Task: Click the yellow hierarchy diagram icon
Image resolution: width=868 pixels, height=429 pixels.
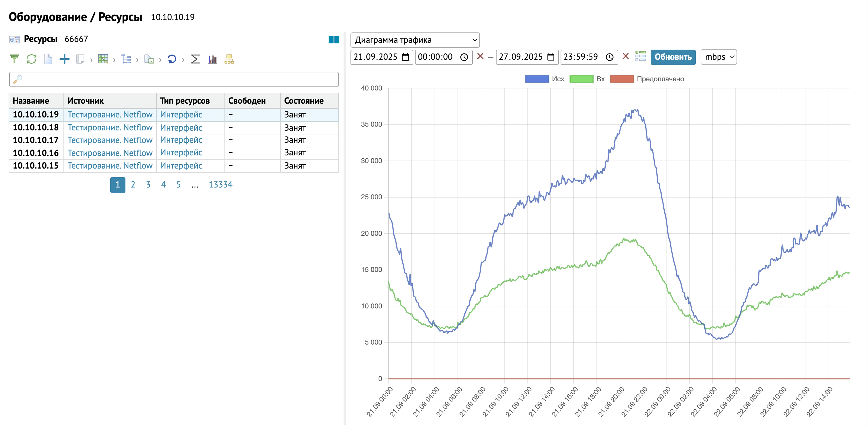Action: click(229, 59)
